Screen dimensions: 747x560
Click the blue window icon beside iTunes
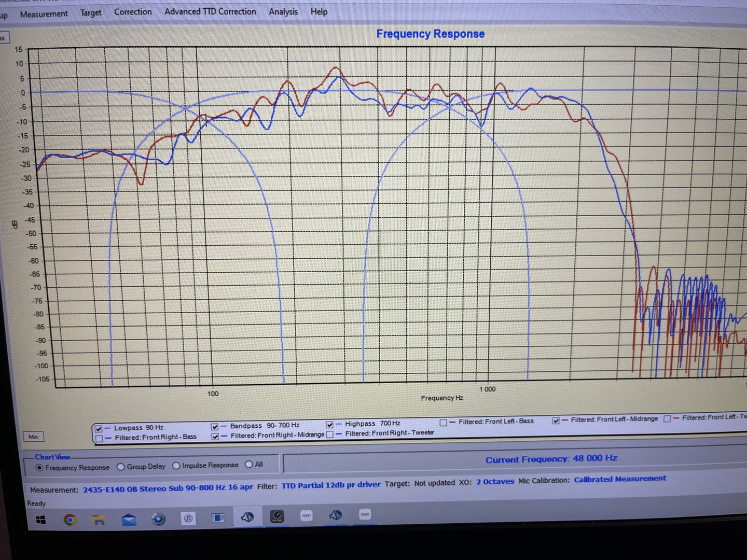tap(218, 517)
